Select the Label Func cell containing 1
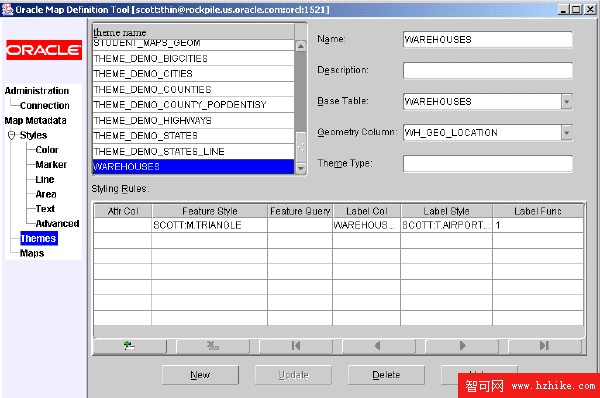Image resolution: width=600 pixels, height=398 pixels. coord(538,225)
